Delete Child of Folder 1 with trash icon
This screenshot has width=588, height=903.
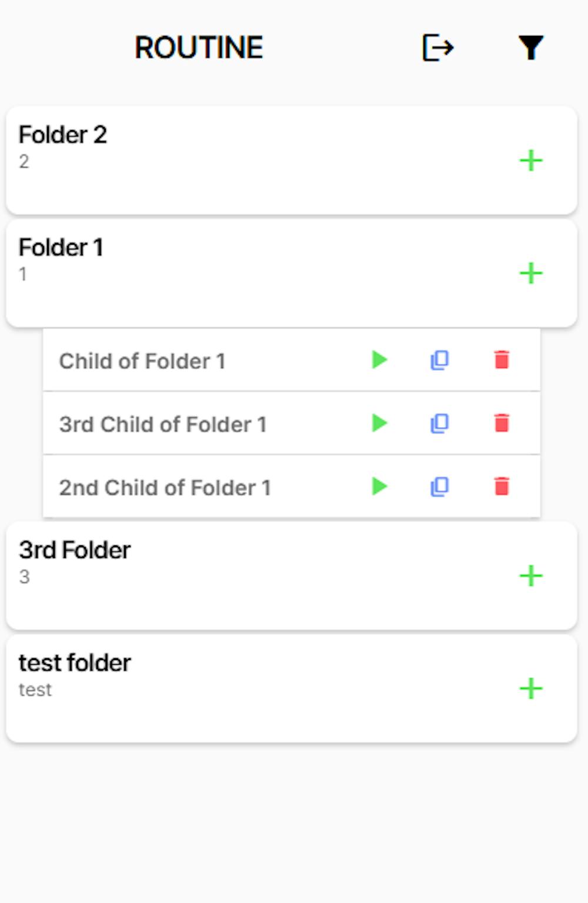pyautogui.click(x=502, y=359)
